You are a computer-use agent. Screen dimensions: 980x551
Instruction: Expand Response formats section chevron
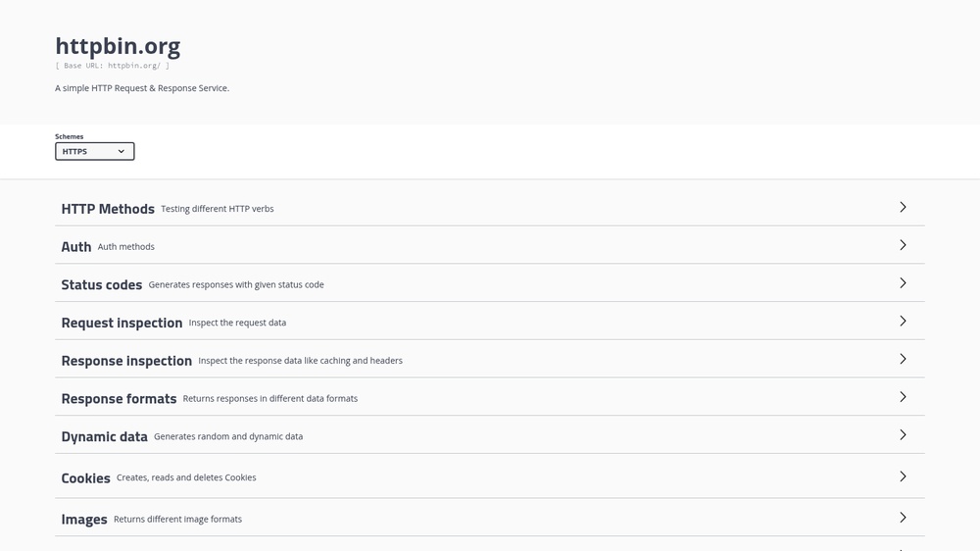click(x=903, y=397)
